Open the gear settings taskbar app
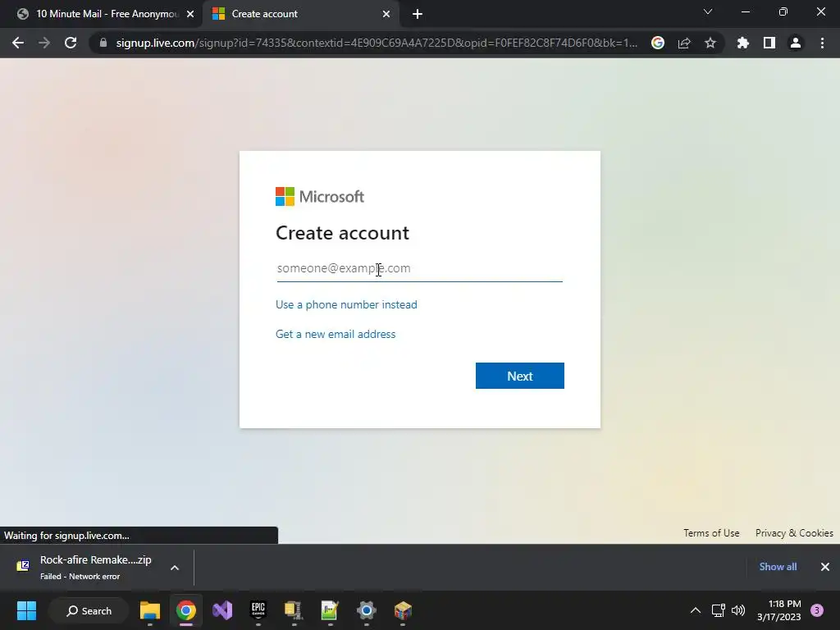The height and width of the screenshot is (630, 840). [367, 610]
